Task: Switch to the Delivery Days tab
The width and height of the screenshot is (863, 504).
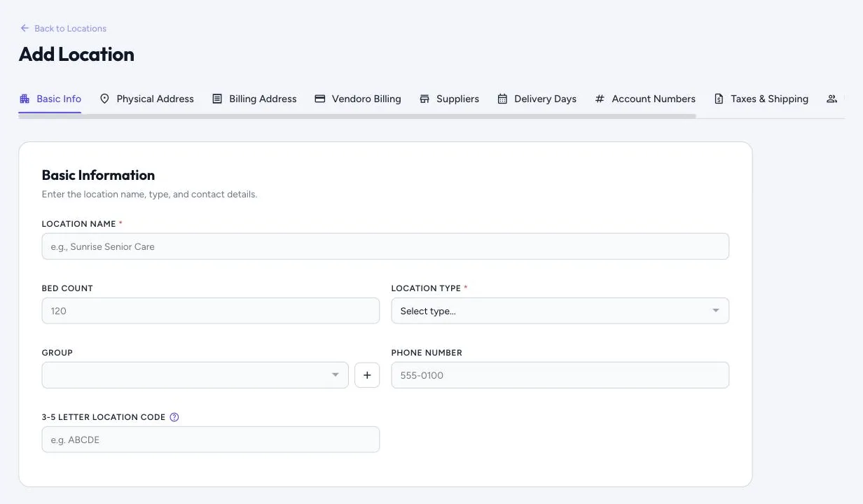Action: [537, 99]
